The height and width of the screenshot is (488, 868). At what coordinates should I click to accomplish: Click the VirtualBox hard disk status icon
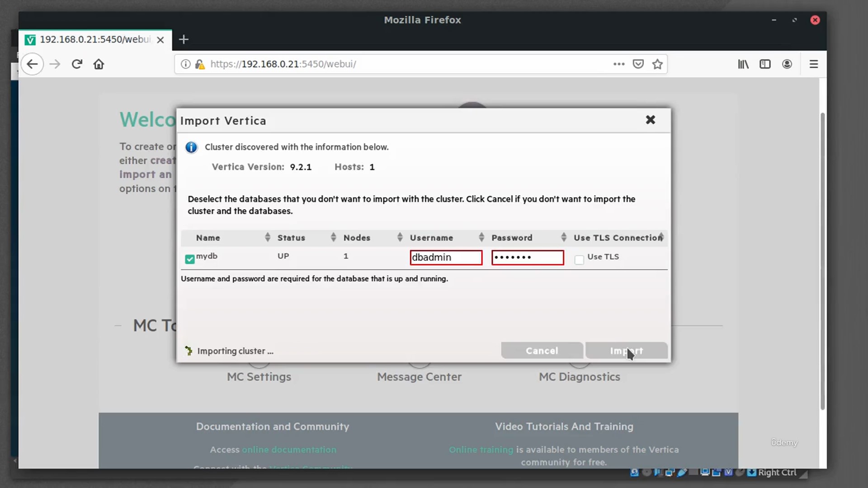[x=634, y=472]
